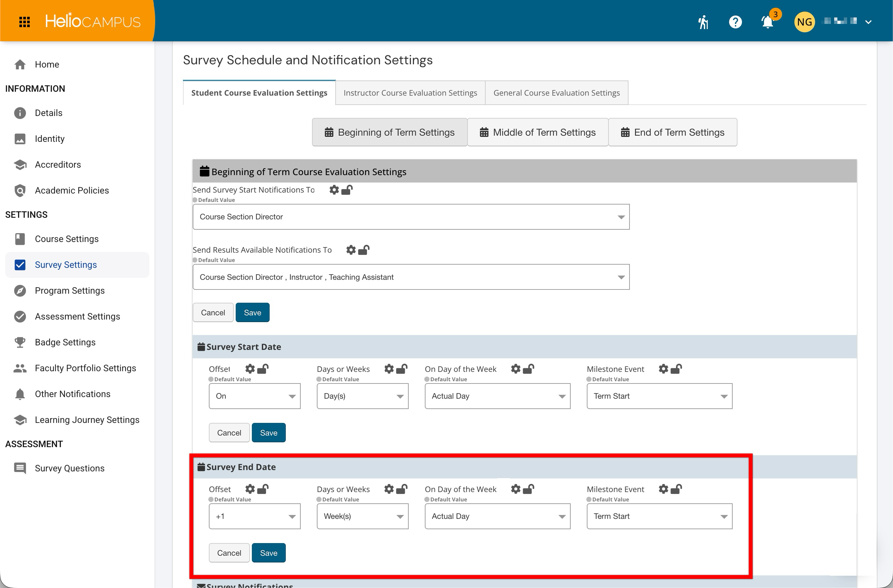Select End of Term Settings
The image size is (893, 588).
click(x=672, y=132)
